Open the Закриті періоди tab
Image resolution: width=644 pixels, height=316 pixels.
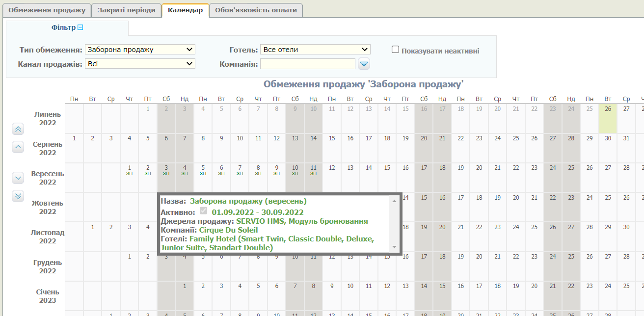(127, 10)
